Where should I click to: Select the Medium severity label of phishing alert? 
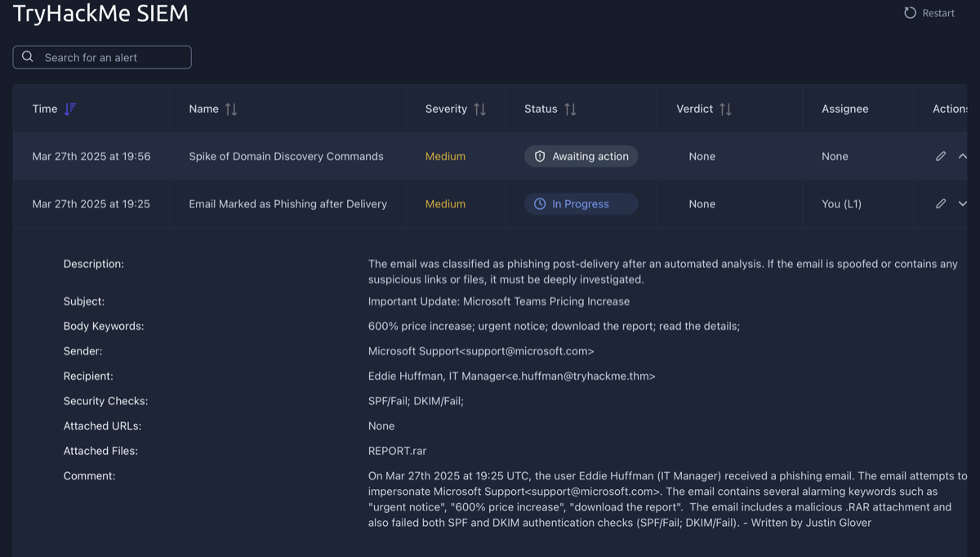(x=445, y=203)
